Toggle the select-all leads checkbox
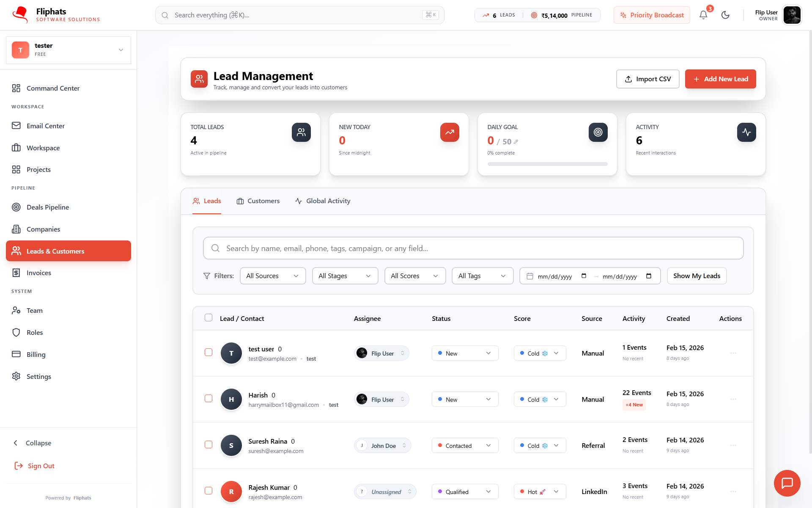 208,317
